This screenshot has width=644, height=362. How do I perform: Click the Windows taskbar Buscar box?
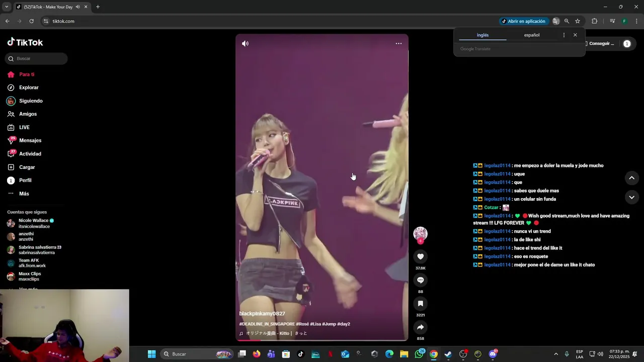[197, 354]
